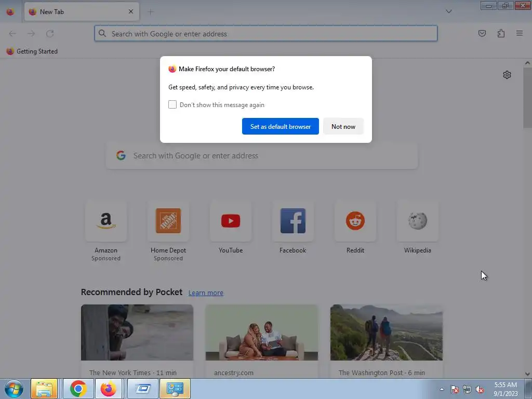Launch Google Chrome from the taskbar
This screenshot has height=399, width=532.
click(78, 389)
